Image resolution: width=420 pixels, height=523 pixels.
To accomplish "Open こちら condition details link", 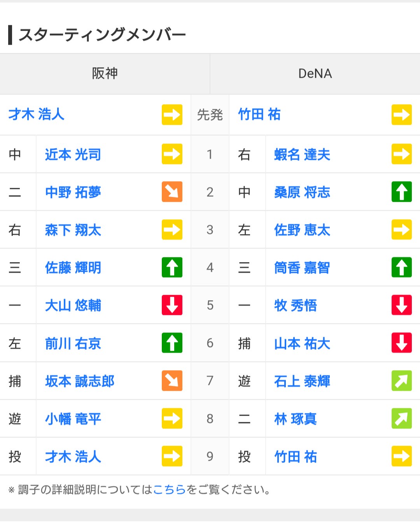I will 170,490.
